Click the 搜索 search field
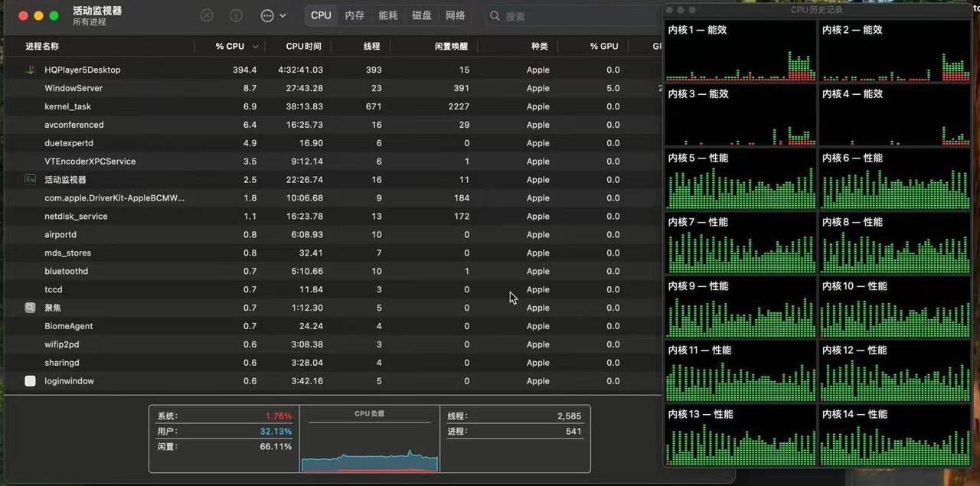980x486 pixels. pyautogui.click(x=574, y=16)
